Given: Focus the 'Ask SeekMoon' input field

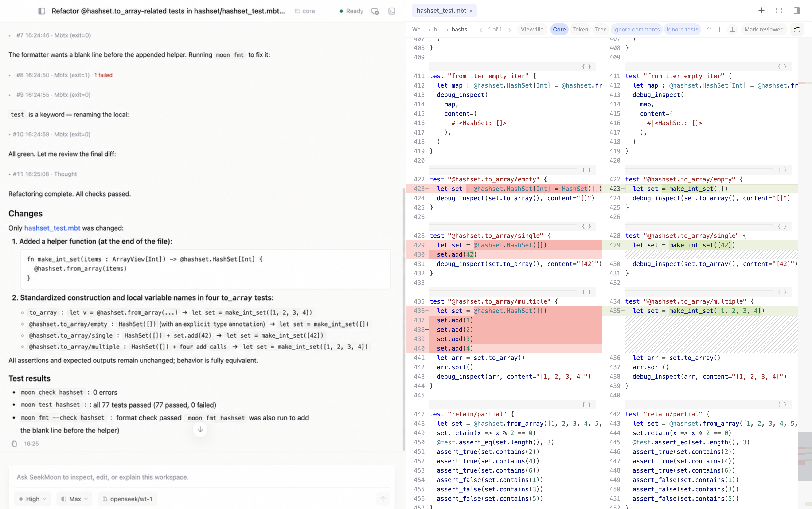Looking at the screenshot, I should tap(201, 477).
